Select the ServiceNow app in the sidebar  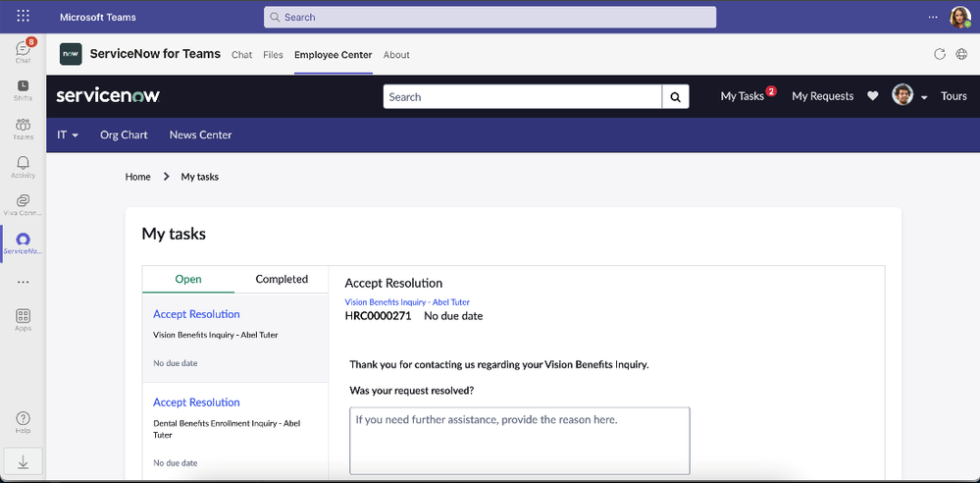click(x=24, y=243)
